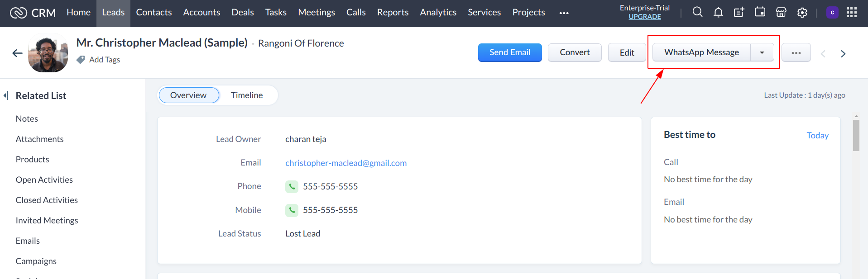Click the Add Tags link
This screenshot has width=868, height=279.
[105, 60]
